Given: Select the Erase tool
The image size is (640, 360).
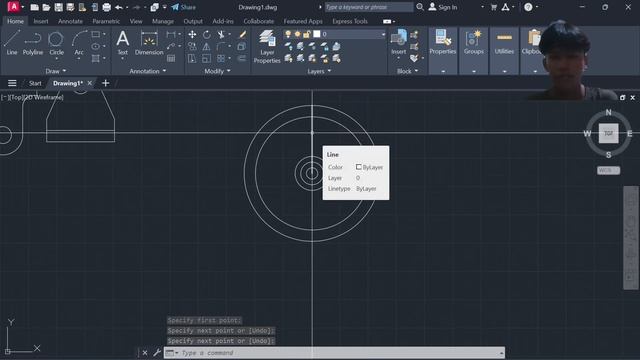Looking at the screenshot, I should (x=242, y=35).
